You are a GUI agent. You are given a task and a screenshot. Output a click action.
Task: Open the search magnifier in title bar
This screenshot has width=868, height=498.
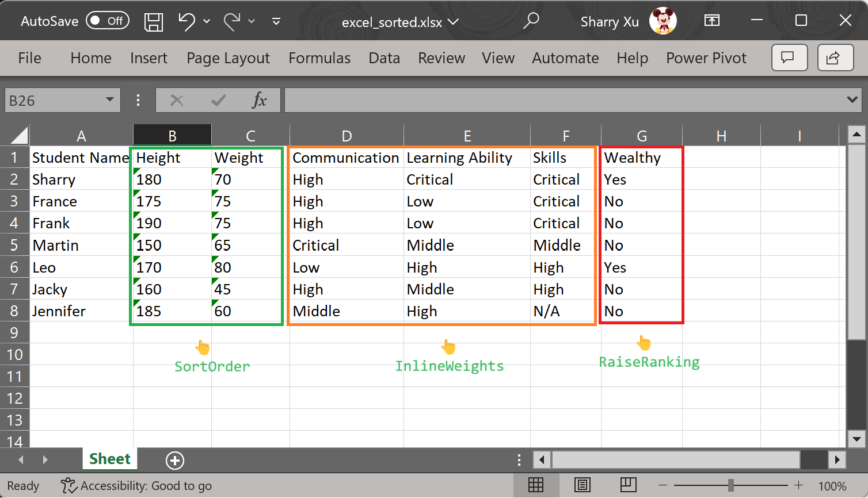[x=531, y=21]
